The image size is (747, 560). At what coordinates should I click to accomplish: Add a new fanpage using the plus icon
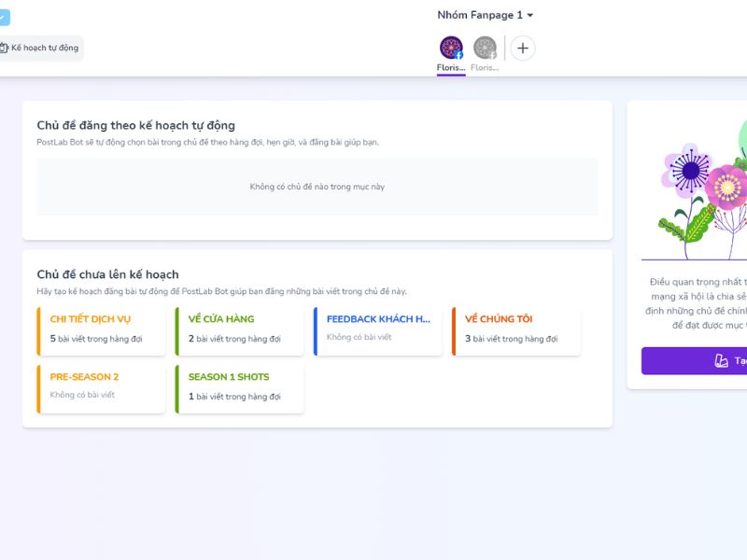[x=522, y=49]
